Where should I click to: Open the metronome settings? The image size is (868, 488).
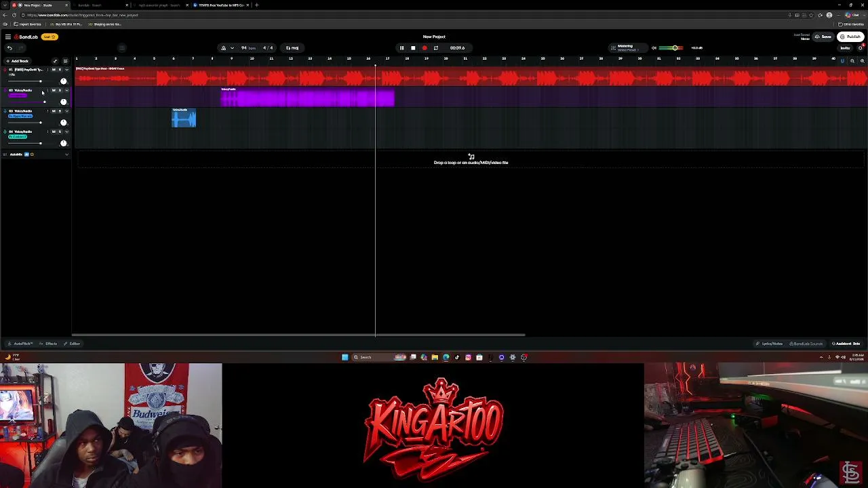[x=223, y=48]
